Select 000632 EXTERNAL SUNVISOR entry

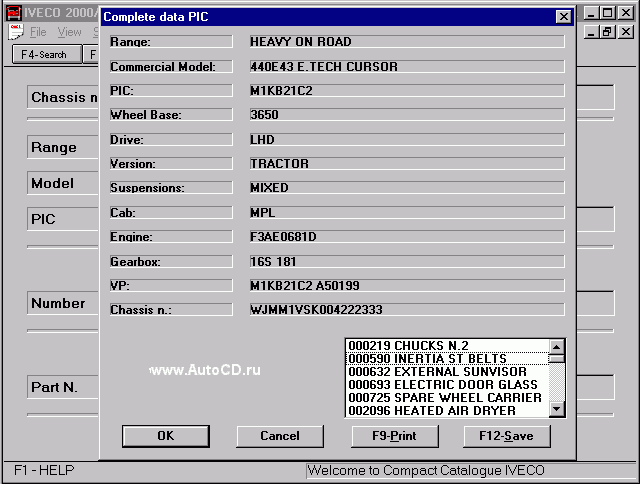[x=448, y=372]
